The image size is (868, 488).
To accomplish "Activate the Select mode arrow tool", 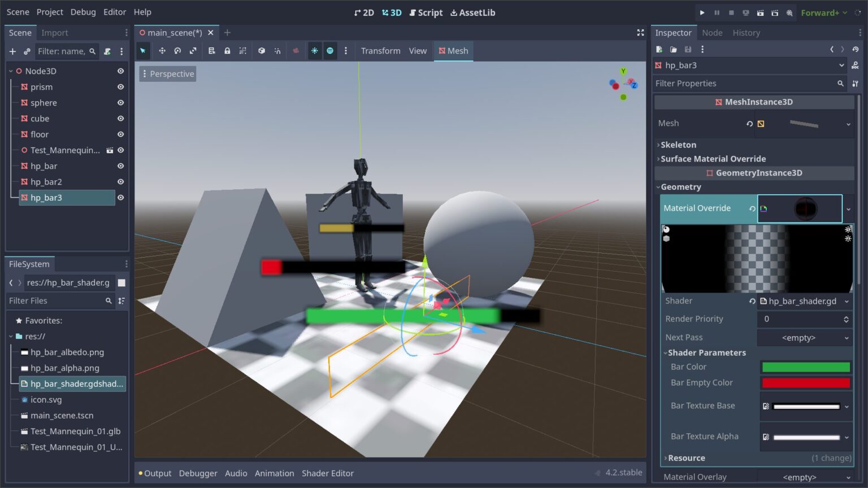I will [x=143, y=51].
